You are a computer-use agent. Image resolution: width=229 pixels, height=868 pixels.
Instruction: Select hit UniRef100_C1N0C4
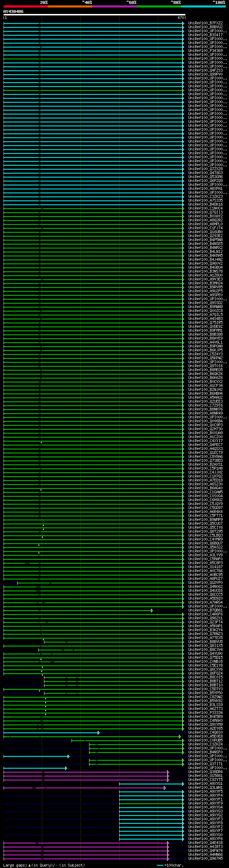coord(205,208)
